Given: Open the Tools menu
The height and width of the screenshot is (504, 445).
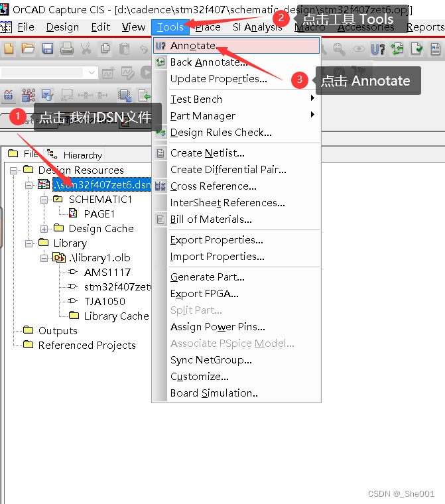Looking at the screenshot, I should (x=170, y=27).
